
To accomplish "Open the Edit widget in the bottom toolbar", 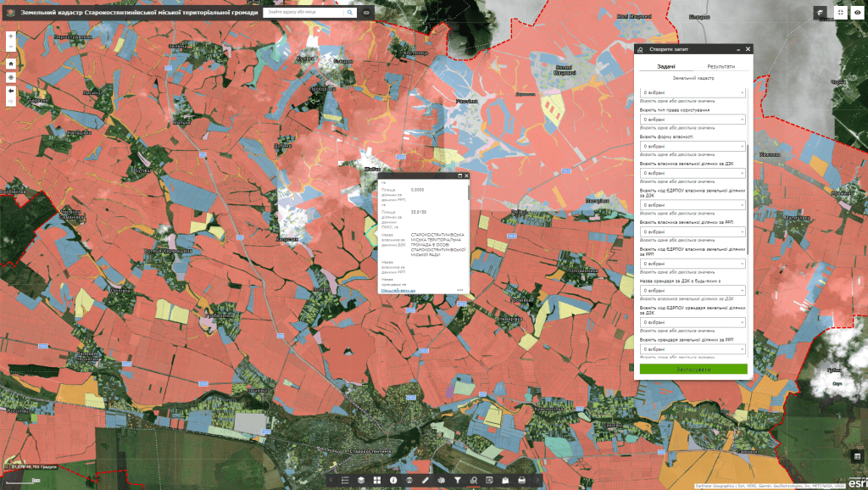I will click(x=489, y=480).
